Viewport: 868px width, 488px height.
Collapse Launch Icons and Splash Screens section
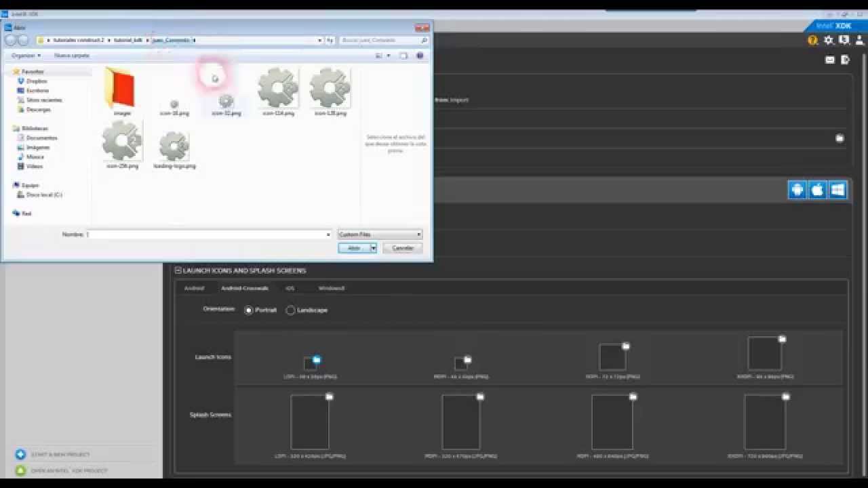(x=178, y=270)
